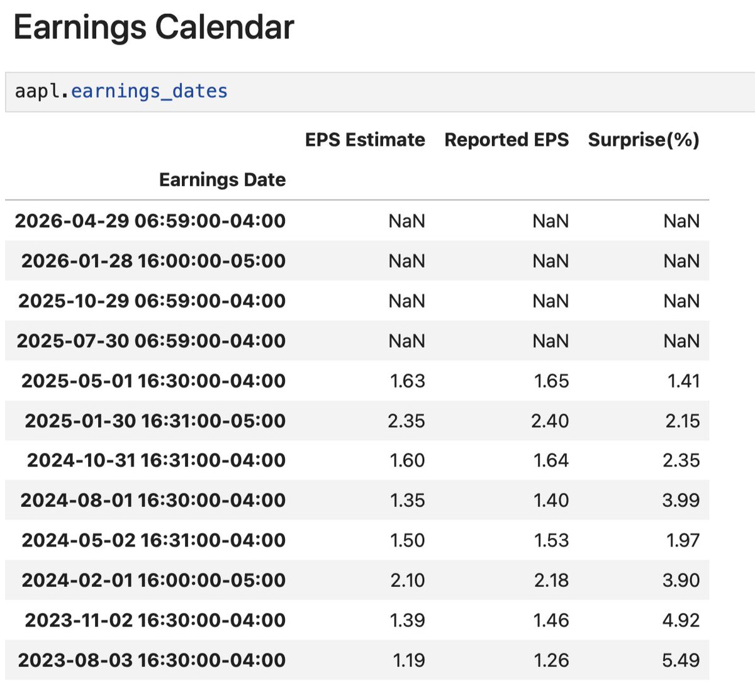Select row 2024-10-31 16:31:00-04:00

[357, 460]
